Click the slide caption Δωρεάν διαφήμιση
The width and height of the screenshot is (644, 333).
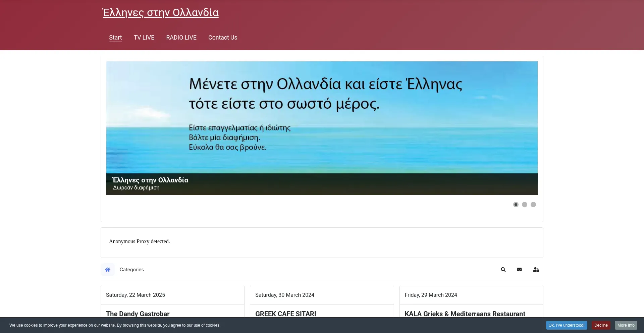(x=136, y=188)
